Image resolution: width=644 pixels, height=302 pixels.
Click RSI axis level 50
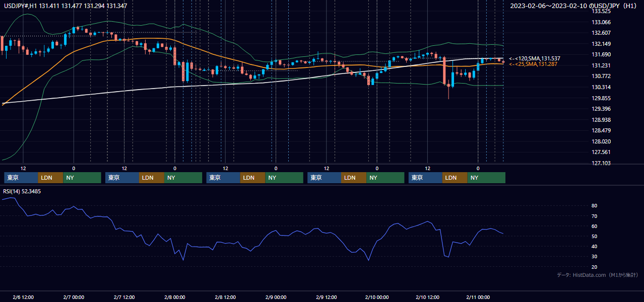tap(595, 236)
